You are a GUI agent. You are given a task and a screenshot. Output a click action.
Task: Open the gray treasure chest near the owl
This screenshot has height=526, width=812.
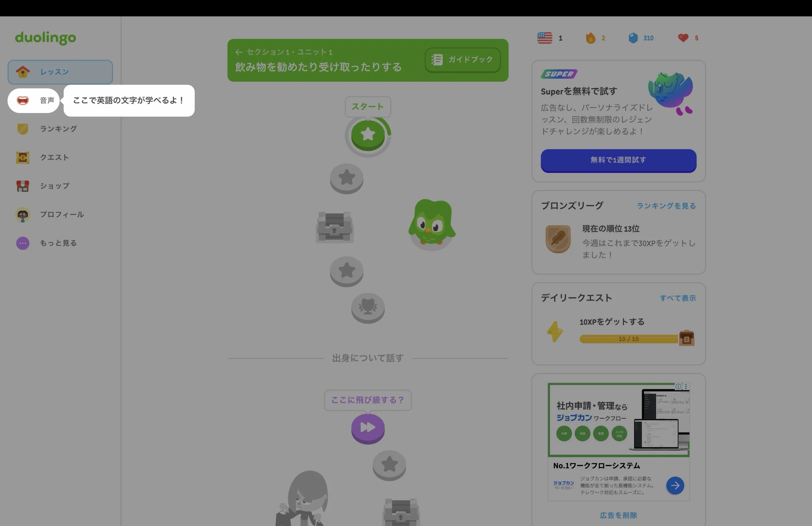point(334,227)
